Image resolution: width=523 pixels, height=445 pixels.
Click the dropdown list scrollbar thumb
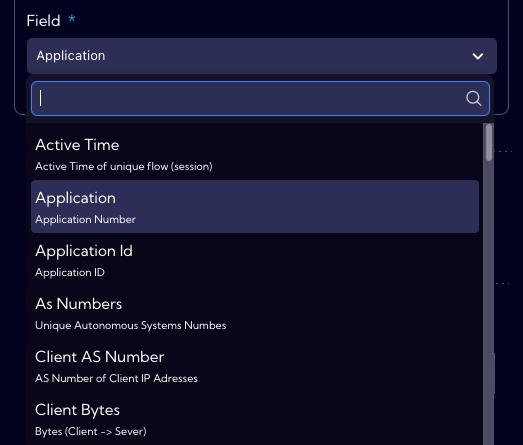pos(489,142)
